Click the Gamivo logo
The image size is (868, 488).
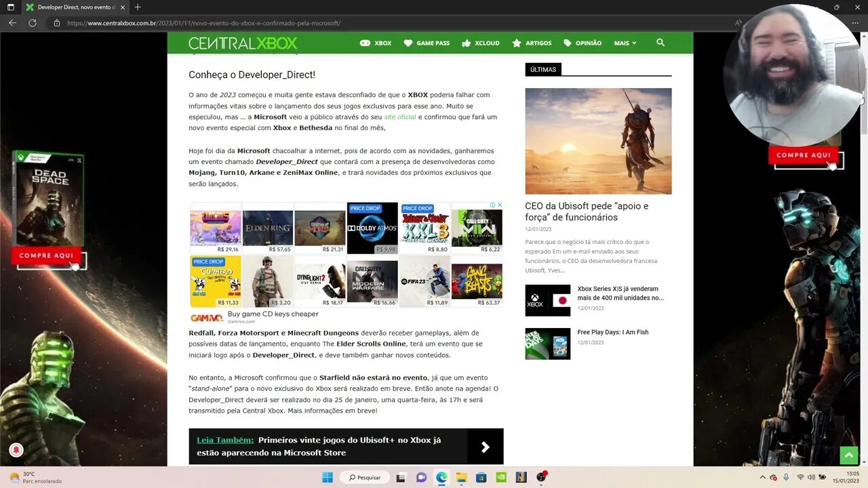206,317
